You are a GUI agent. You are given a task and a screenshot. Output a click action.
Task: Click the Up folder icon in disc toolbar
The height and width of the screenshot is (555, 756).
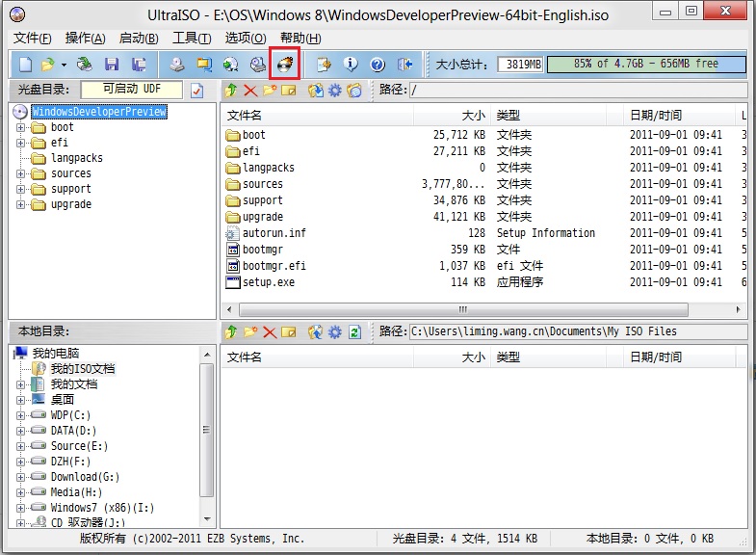point(231,91)
